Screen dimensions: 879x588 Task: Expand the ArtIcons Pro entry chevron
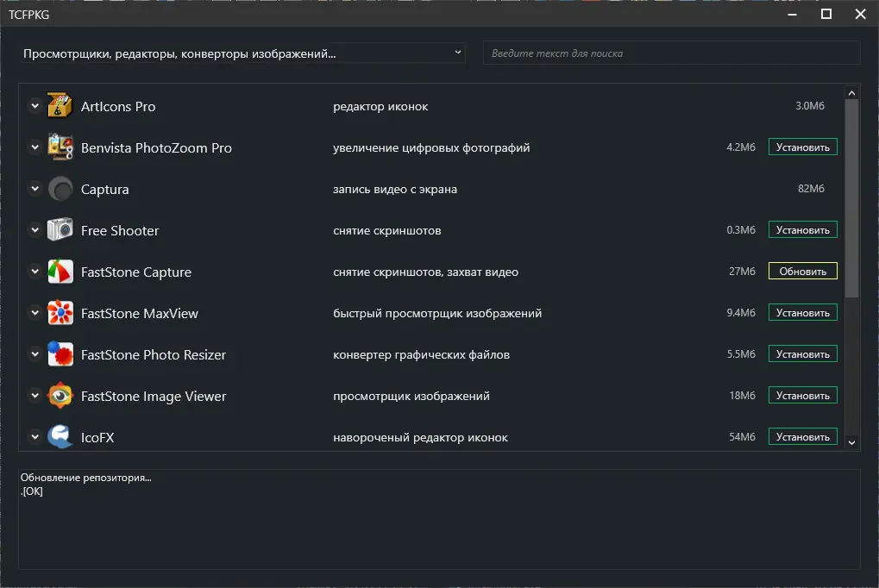35,106
